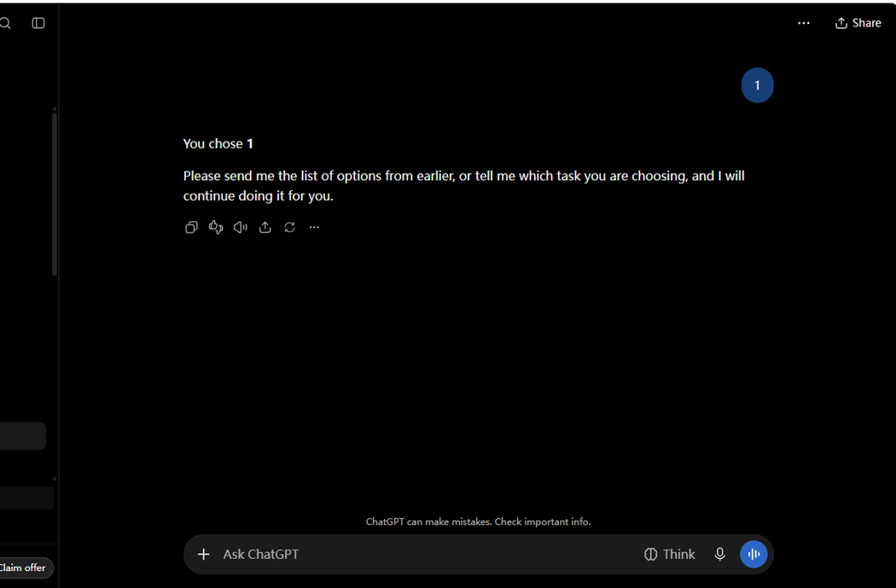Image resolution: width=896 pixels, height=588 pixels.
Task: Click the Claim offer button
Action: tap(22, 568)
